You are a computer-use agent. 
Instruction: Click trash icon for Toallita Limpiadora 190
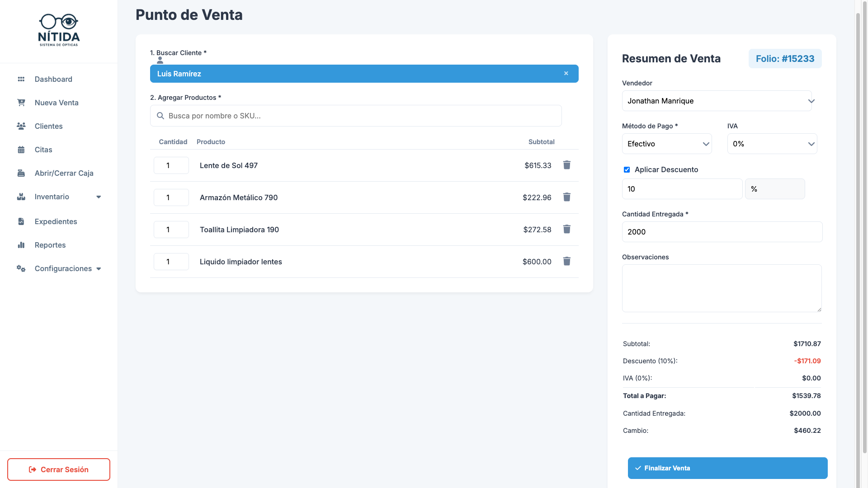[566, 229]
